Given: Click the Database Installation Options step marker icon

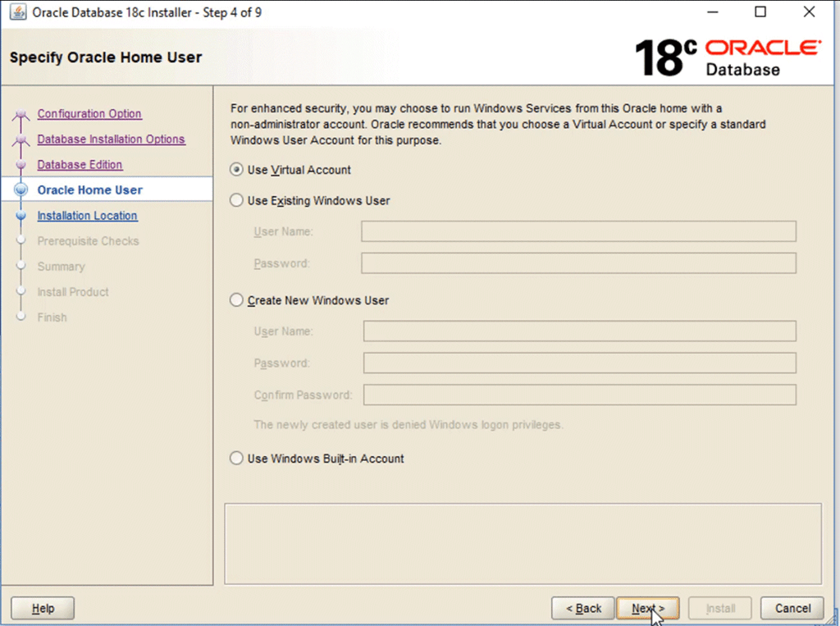Looking at the screenshot, I should pyautogui.click(x=21, y=139).
